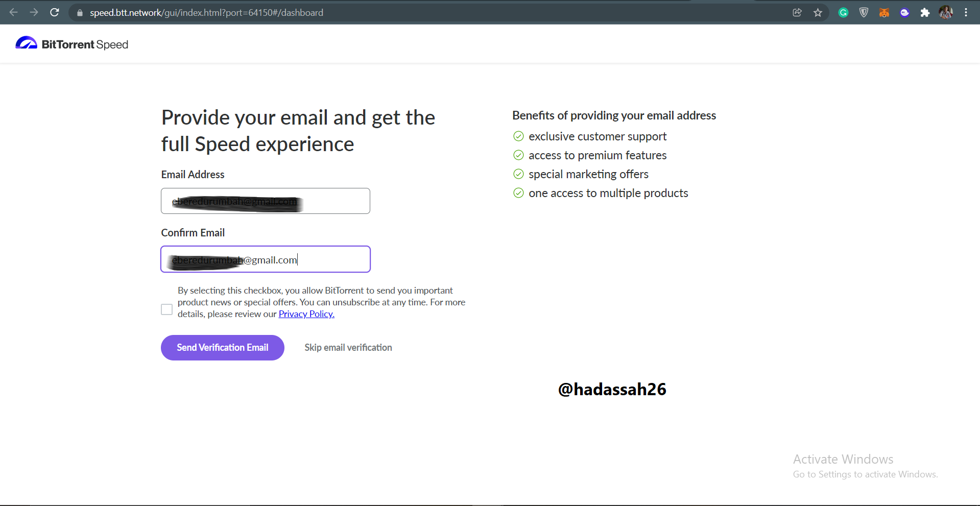This screenshot has width=980, height=506.
Task: Click the padlock site info icon
Action: coord(80,13)
